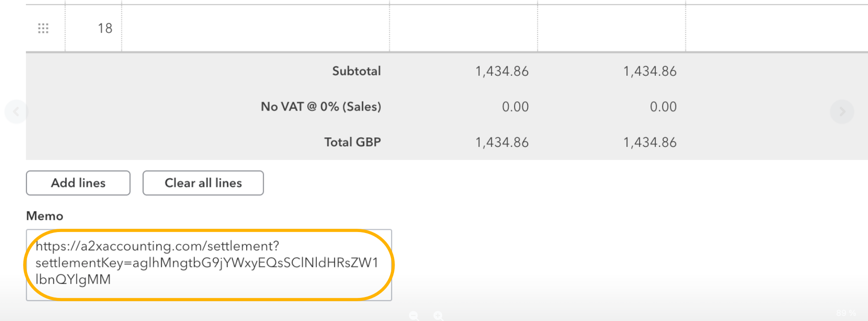Click the a2xaccounting settlement link text in Memo

click(207, 263)
